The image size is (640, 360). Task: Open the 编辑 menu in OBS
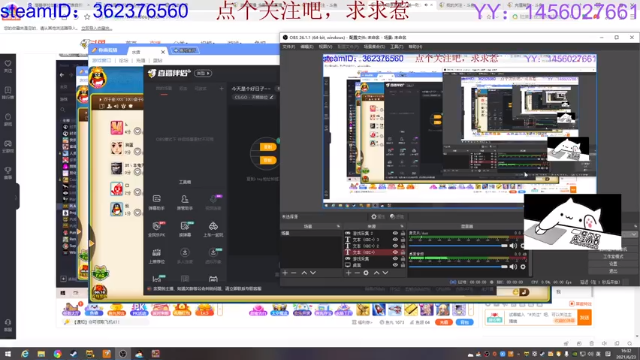pyautogui.click(x=307, y=47)
